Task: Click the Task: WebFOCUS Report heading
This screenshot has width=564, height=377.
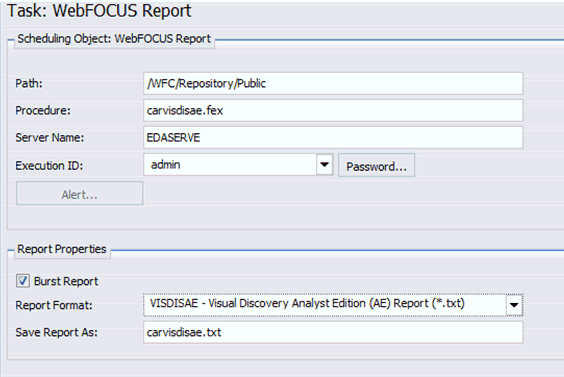Action: [99, 11]
